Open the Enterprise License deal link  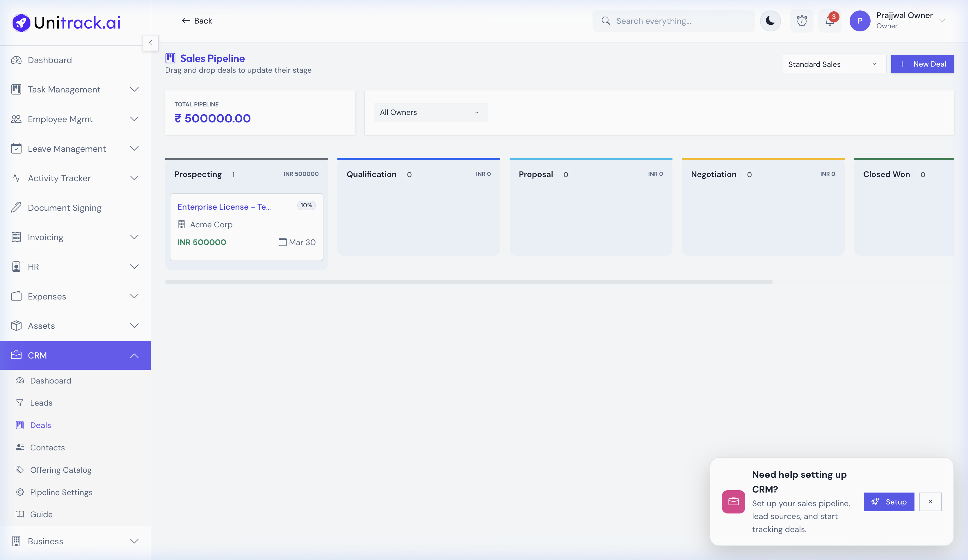click(224, 207)
